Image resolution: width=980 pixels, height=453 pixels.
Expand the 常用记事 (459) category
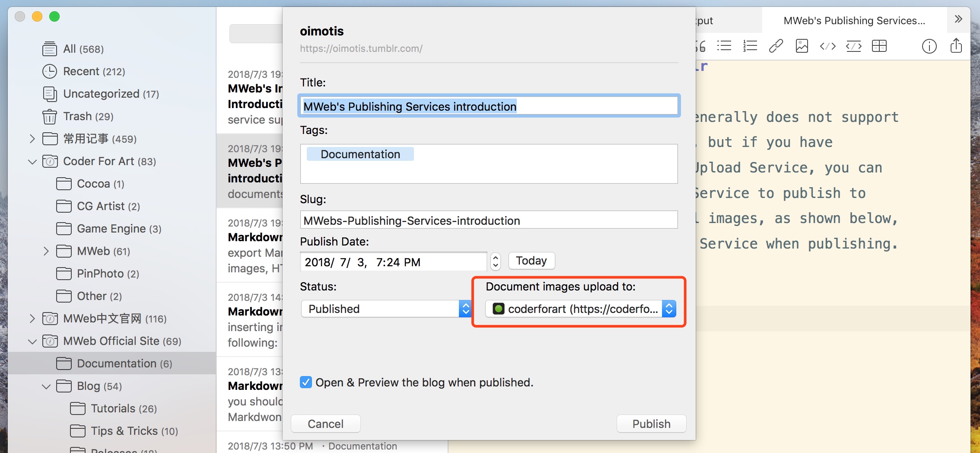click(32, 139)
